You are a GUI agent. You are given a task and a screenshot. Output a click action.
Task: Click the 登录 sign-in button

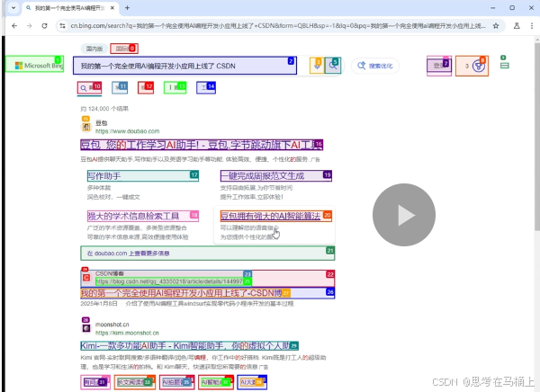(x=439, y=66)
